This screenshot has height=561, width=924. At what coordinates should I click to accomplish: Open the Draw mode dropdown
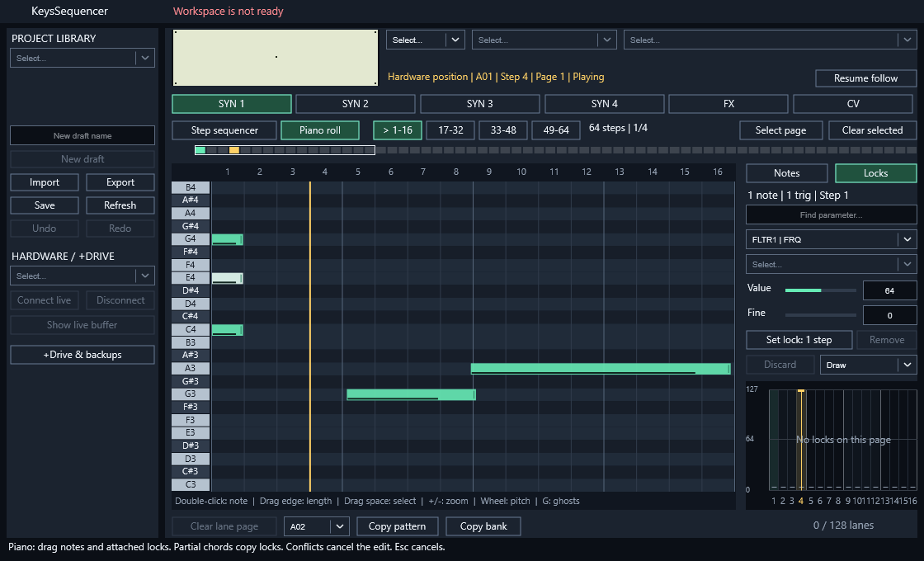869,365
